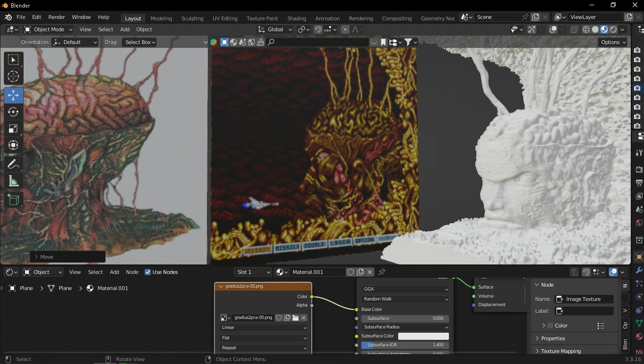The image size is (644, 364).
Task: Open the node editor Add menu
Action: tap(115, 272)
